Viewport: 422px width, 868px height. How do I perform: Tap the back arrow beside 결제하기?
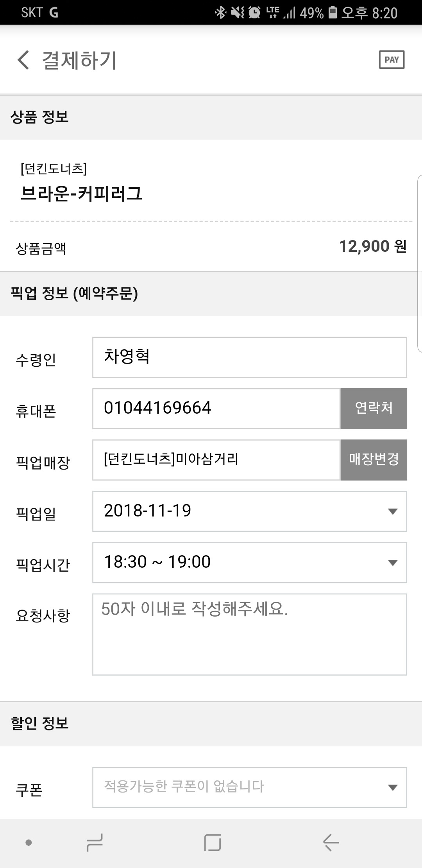[x=23, y=60]
